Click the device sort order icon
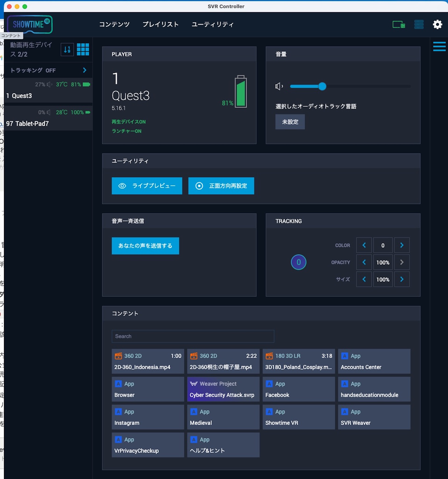 [67, 50]
